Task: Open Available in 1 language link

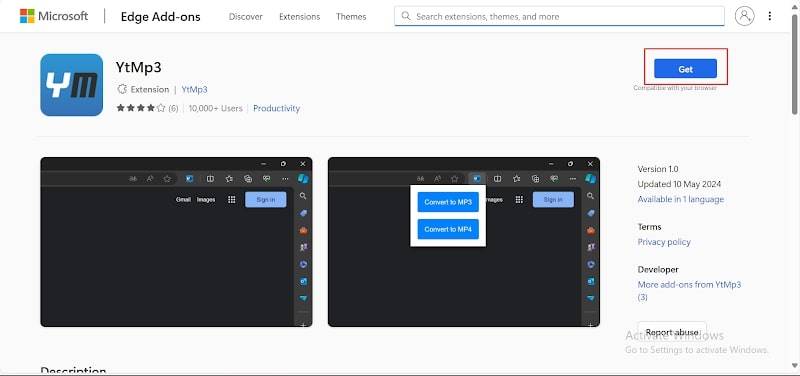Action: (x=681, y=199)
